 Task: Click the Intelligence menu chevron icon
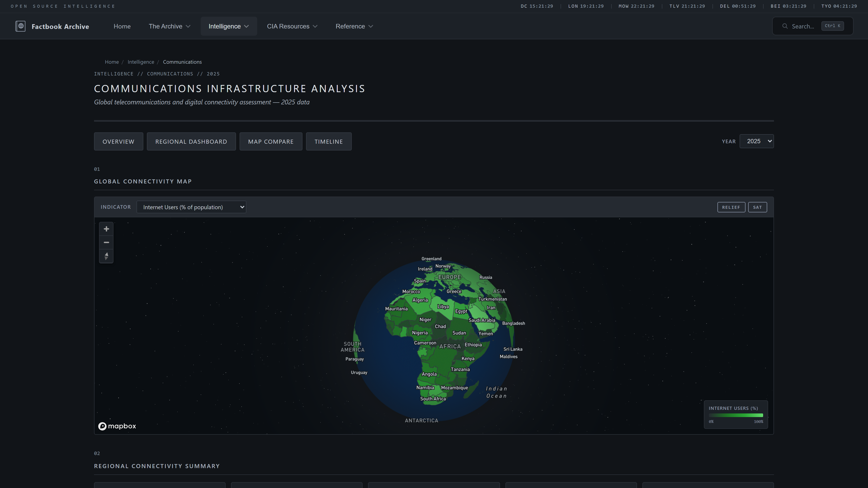(x=246, y=26)
